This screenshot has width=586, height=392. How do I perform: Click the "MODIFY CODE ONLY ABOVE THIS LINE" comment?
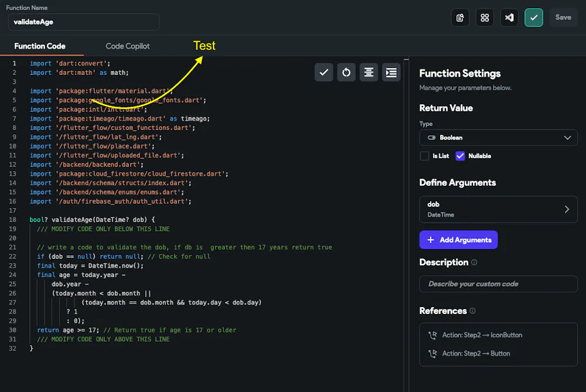coord(103,339)
